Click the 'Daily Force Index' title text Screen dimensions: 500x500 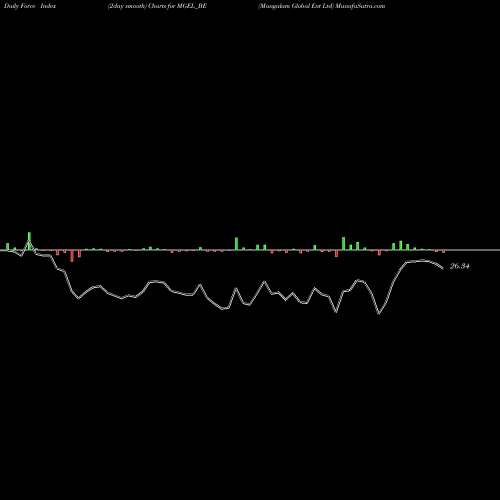coord(30,6)
